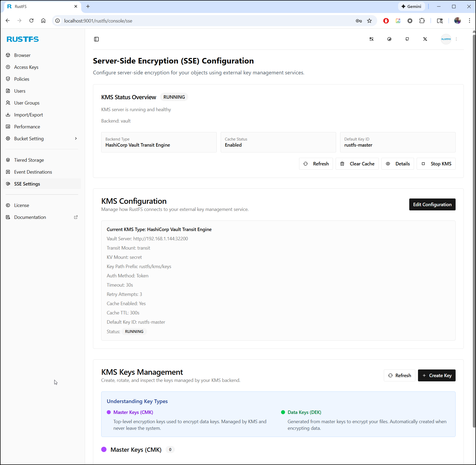Image resolution: width=476 pixels, height=465 pixels.
Task: Toggle the sidebar collapse icon
Action: (x=96, y=39)
